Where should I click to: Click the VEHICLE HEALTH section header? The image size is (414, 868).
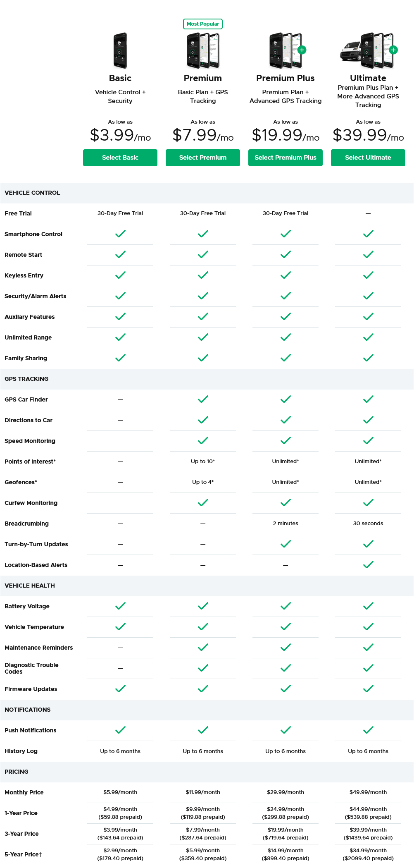point(30,586)
